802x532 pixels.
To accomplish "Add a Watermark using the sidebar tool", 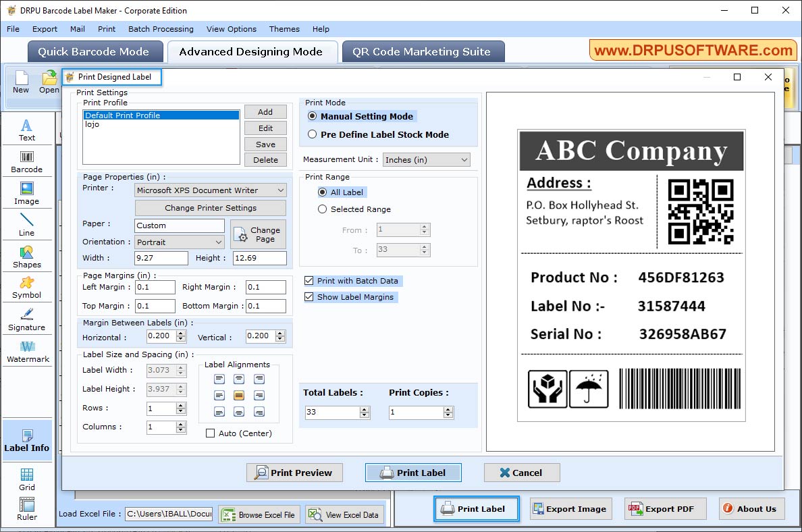I will 27,351.
